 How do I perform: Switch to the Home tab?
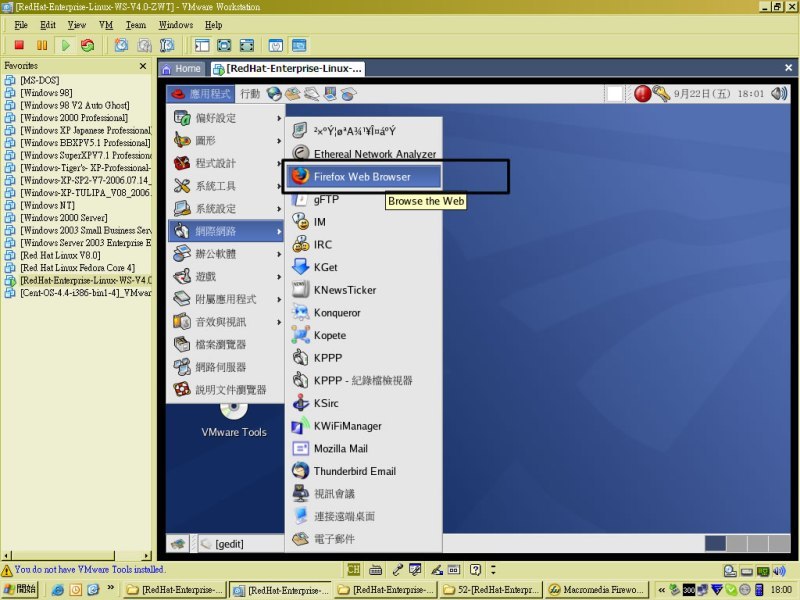click(182, 69)
